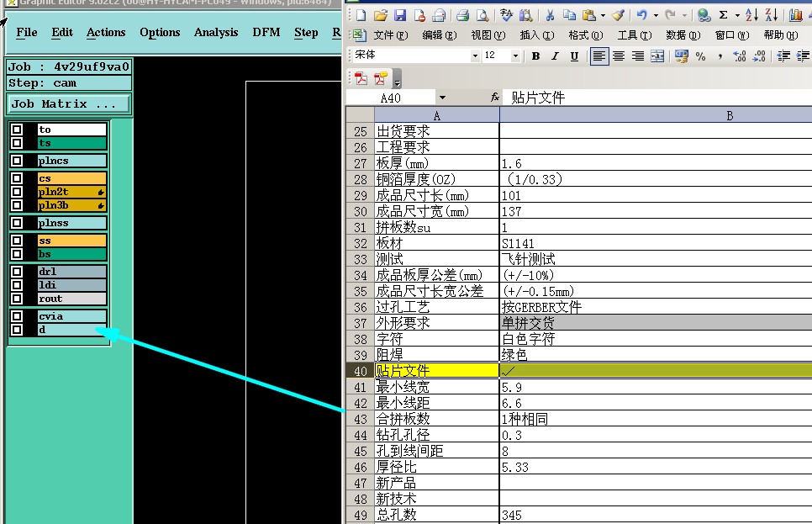Toggle checkbox for layer 'plncs'

17,160
